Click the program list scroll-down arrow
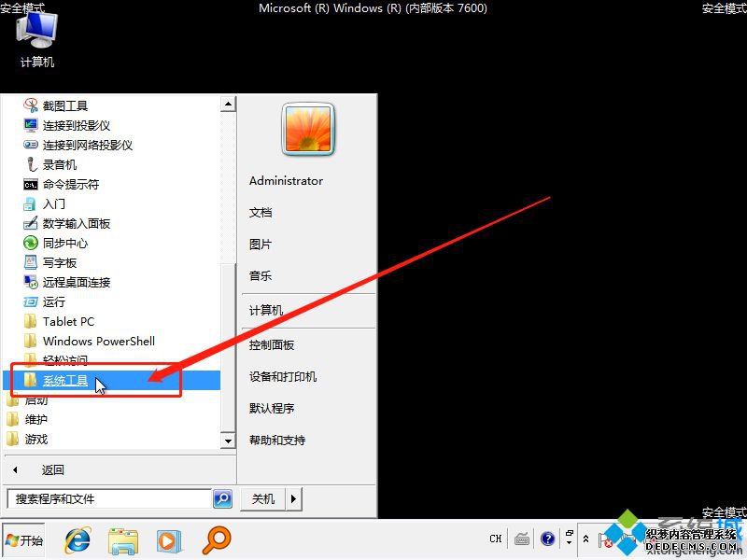Image resolution: width=747 pixels, height=560 pixels. tap(227, 440)
